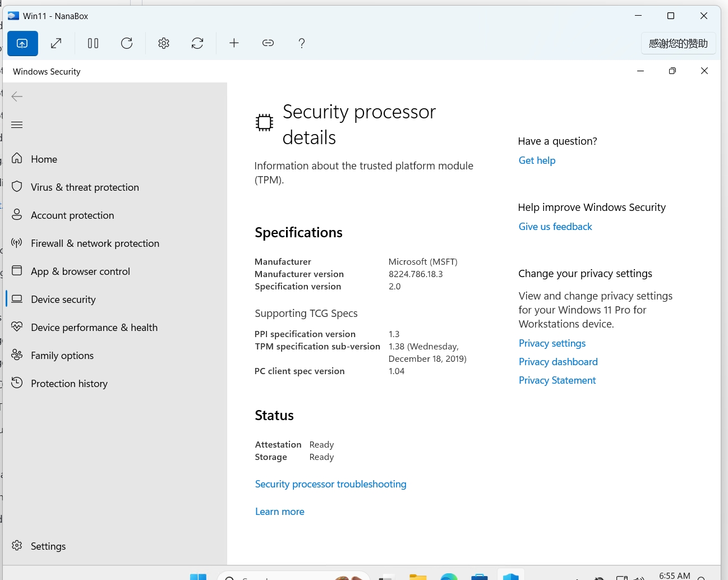Open NanaBox virtual machine settings gear
Viewport: 728px width, 580px height.
164,43
